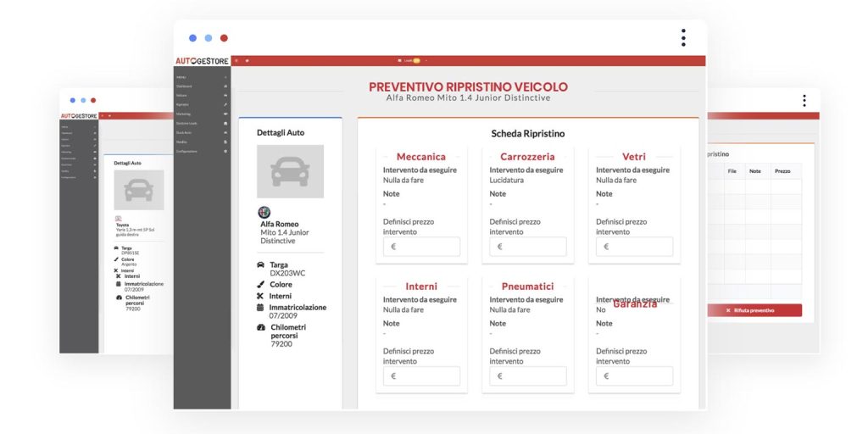Click the Pneumatici card heading

[527, 287]
